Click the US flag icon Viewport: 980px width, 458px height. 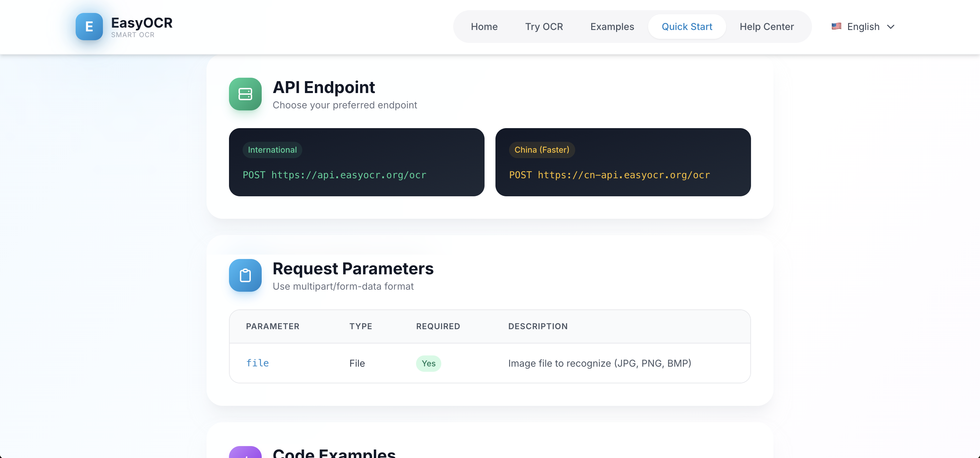coord(836,26)
